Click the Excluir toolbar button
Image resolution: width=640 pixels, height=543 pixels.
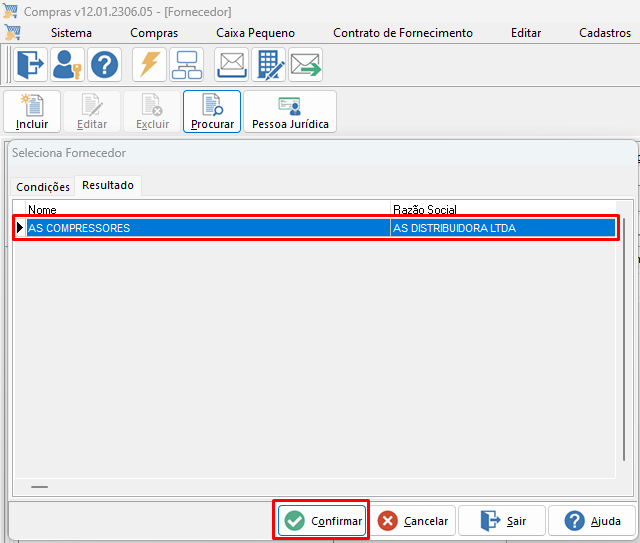click(x=152, y=111)
